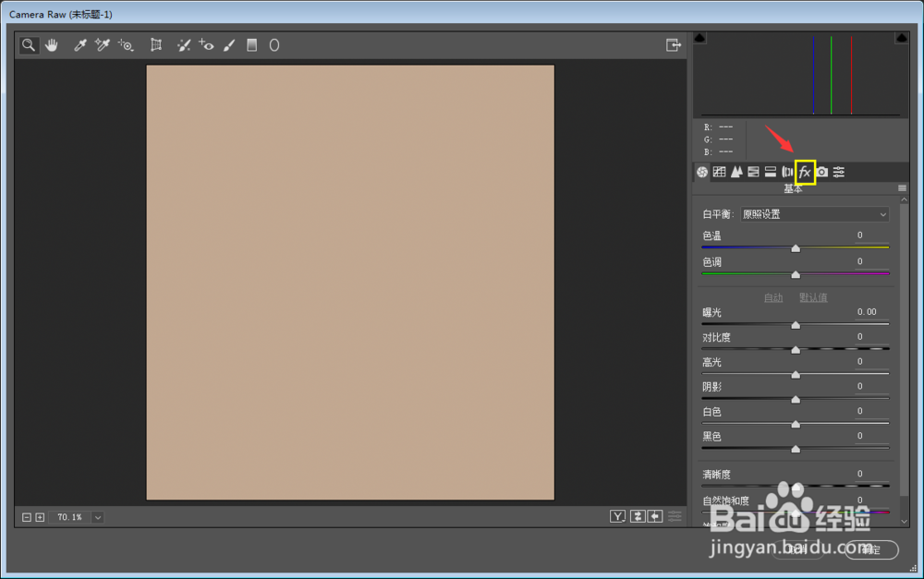Open the Split Toning panel tab
The height and width of the screenshot is (579, 924).
click(771, 172)
